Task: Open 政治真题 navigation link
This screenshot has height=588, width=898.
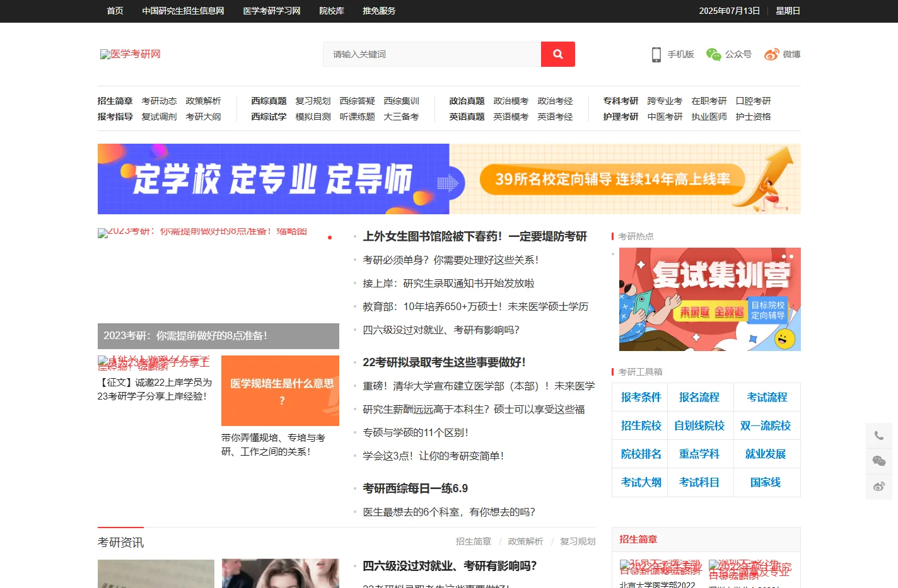Action: pos(467,101)
